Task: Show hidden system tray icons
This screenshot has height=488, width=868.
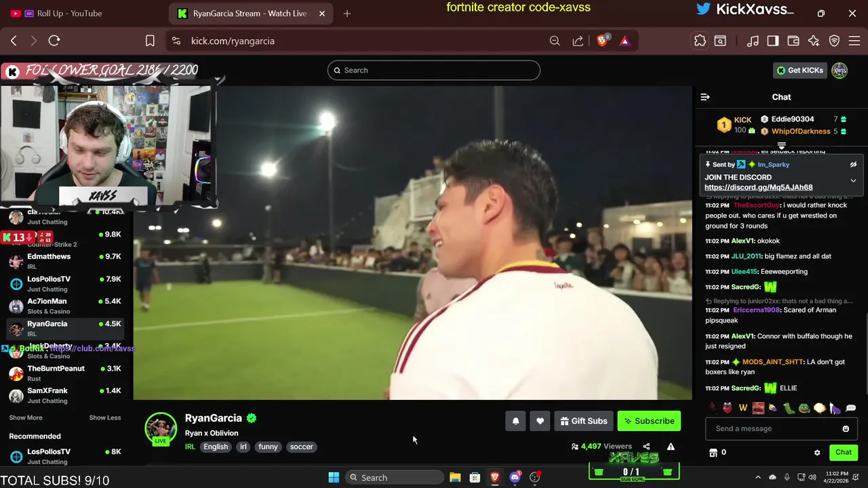Action: click(758, 477)
